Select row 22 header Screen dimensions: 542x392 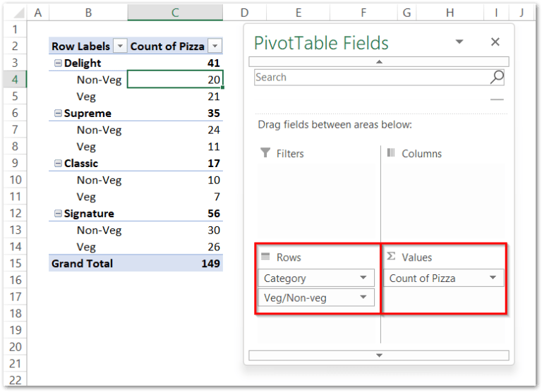pyautogui.click(x=15, y=380)
